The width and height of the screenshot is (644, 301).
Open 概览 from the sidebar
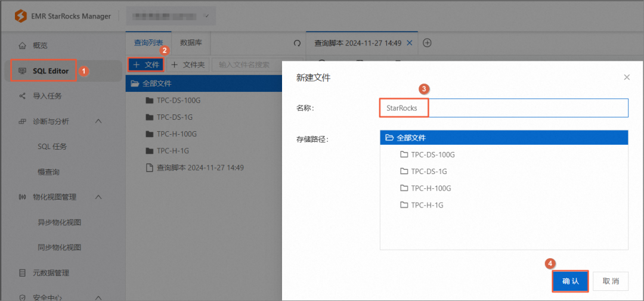pos(40,45)
